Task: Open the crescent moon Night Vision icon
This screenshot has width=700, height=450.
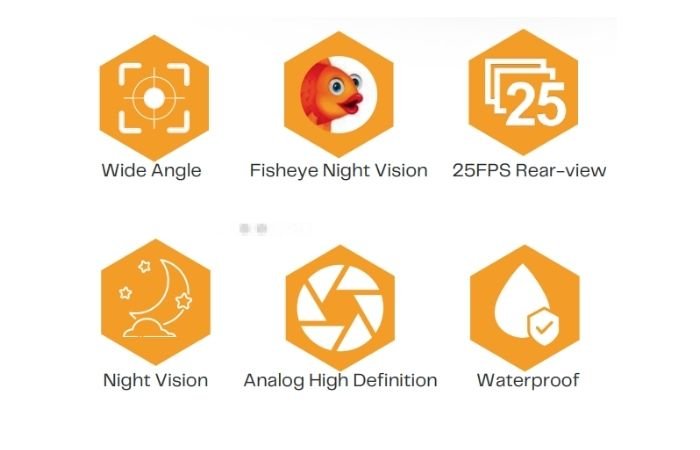Action: click(155, 302)
